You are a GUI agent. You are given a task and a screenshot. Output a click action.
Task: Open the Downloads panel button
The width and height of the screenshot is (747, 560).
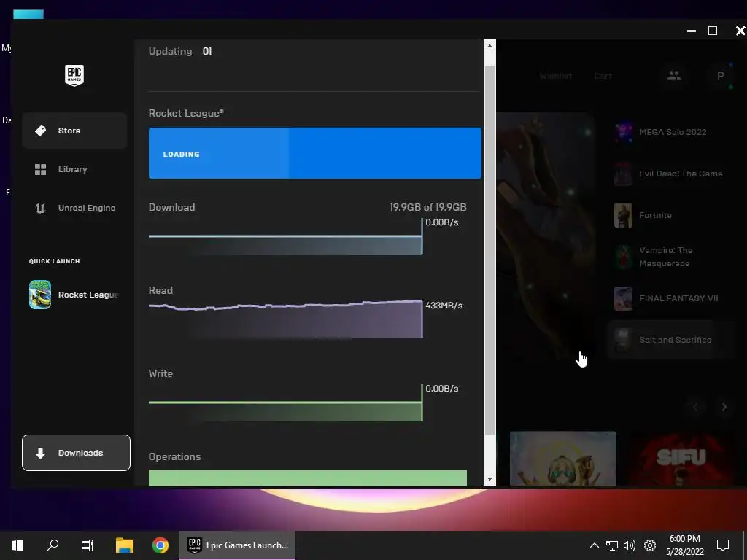[76, 453]
